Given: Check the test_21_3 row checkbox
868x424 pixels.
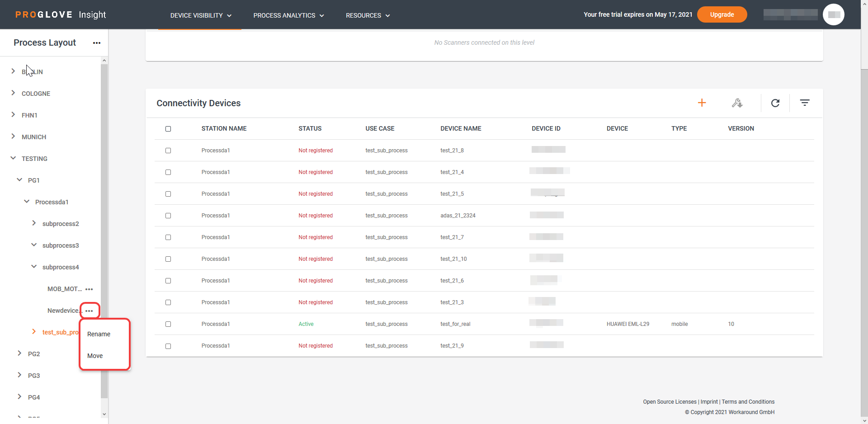Looking at the screenshot, I should [x=168, y=302].
